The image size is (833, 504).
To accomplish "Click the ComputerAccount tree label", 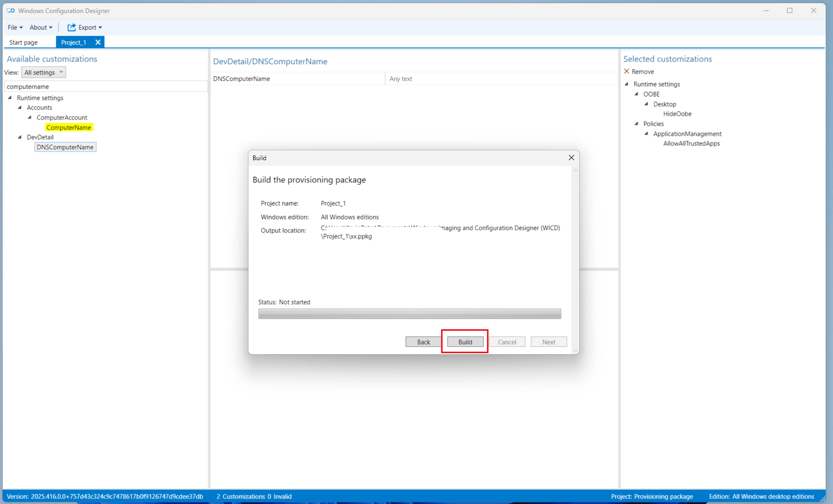I will click(62, 117).
